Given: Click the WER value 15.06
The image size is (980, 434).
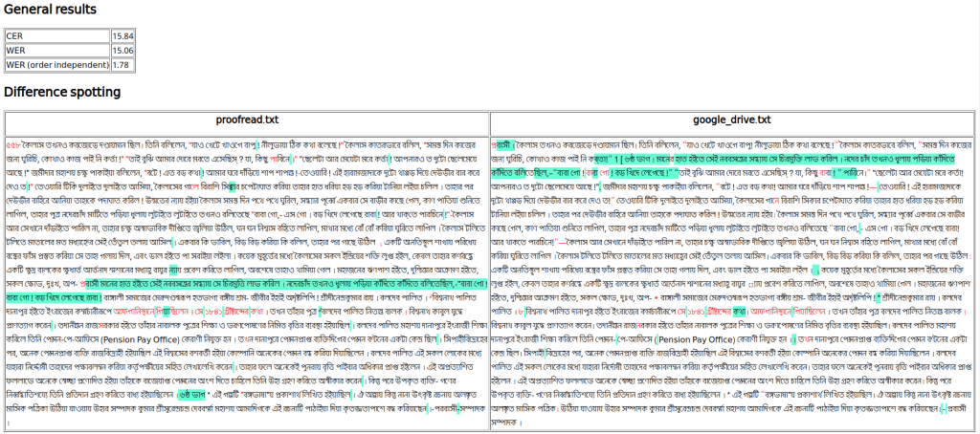Looking at the screenshot, I should pos(122,50).
